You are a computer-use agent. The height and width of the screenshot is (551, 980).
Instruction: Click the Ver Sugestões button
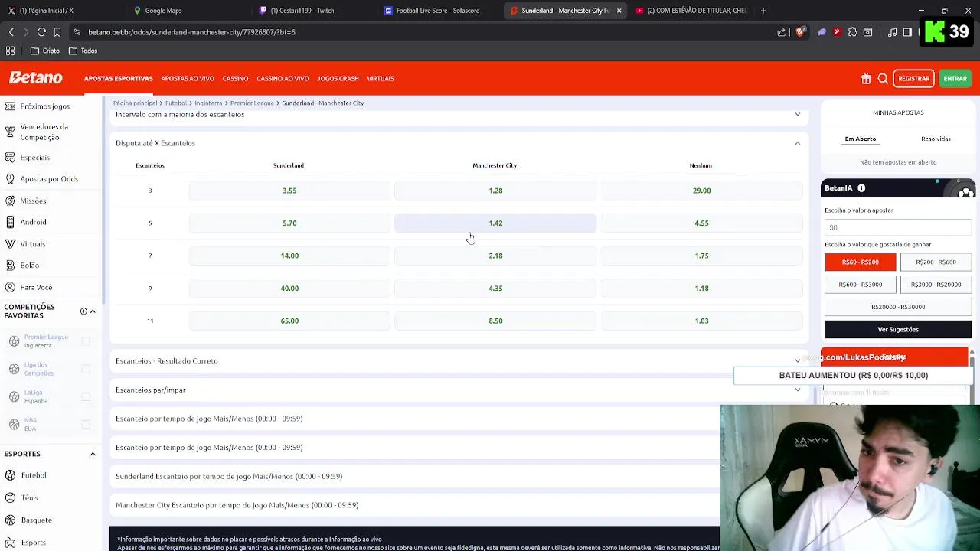pyautogui.click(x=898, y=329)
